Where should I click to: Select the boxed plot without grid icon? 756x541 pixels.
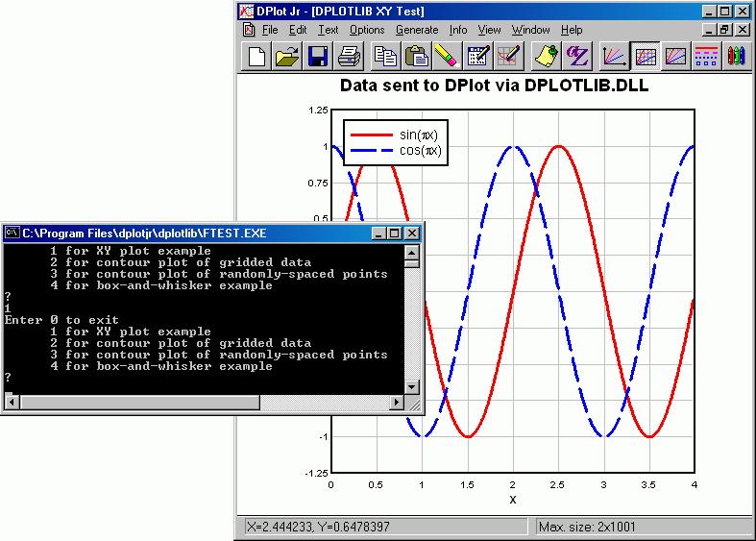click(x=675, y=56)
